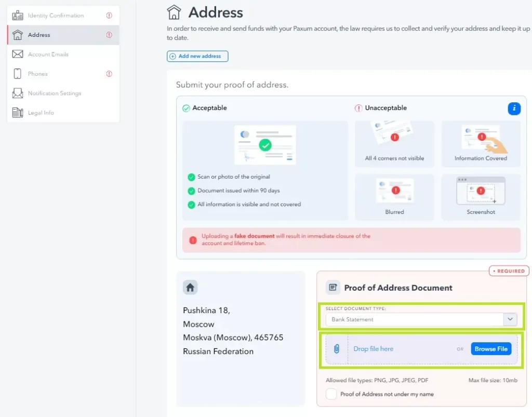Click the Address house icon in sidebar
The width and height of the screenshot is (532, 417).
point(18,35)
